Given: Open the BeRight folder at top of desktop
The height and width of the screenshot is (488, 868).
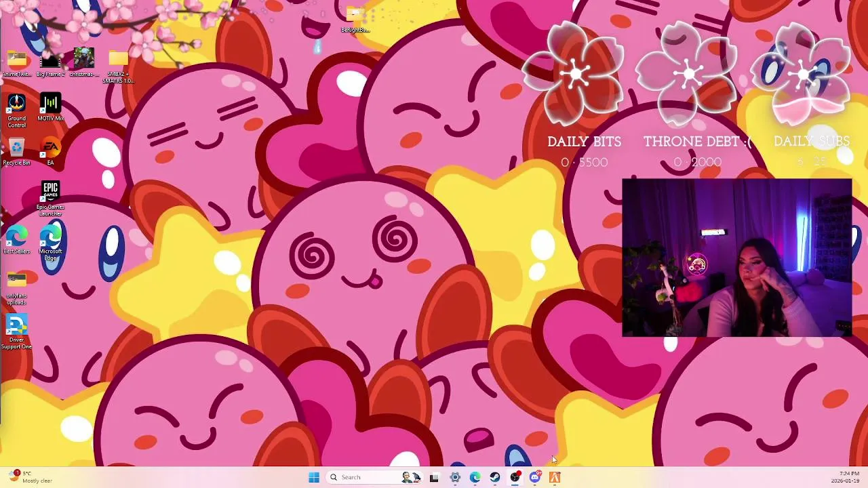Looking at the screenshot, I should (x=355, y=19).
